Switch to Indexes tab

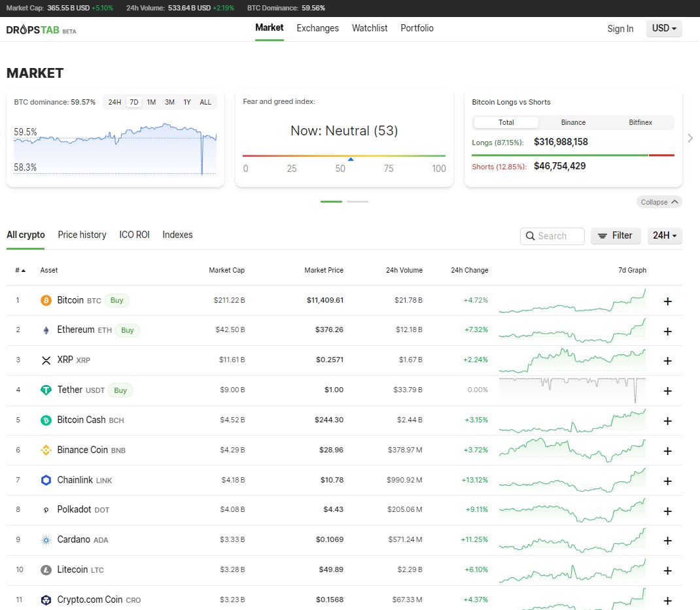click(177, 235)
